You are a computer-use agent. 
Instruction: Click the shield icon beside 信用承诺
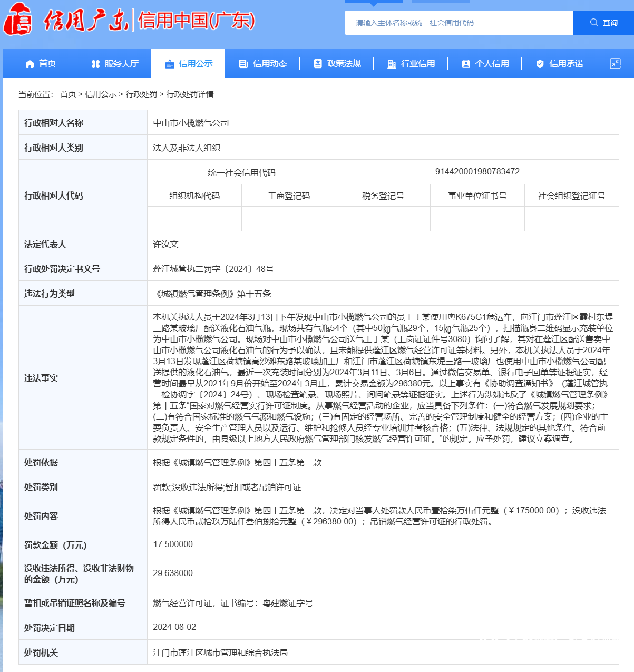pyautogui.click(x=540, y=64)
